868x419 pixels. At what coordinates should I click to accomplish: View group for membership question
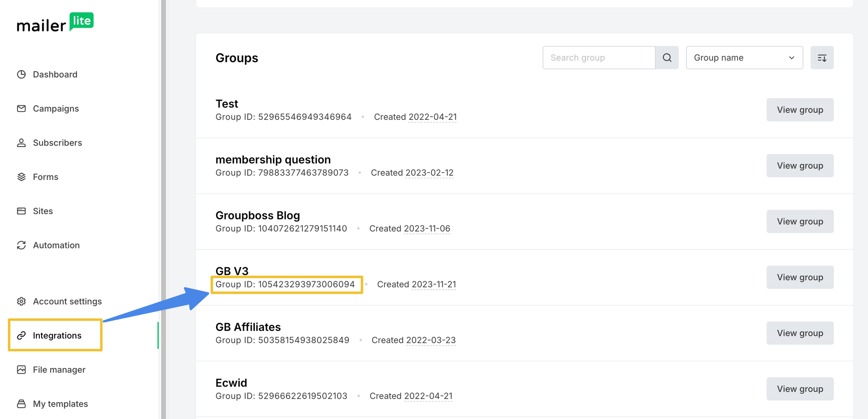tap(800, 166)
